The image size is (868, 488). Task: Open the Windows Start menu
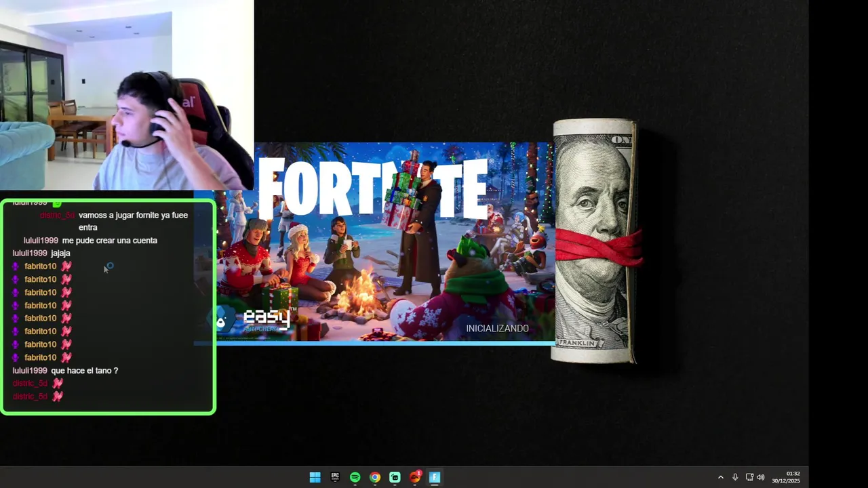point(315,477)
